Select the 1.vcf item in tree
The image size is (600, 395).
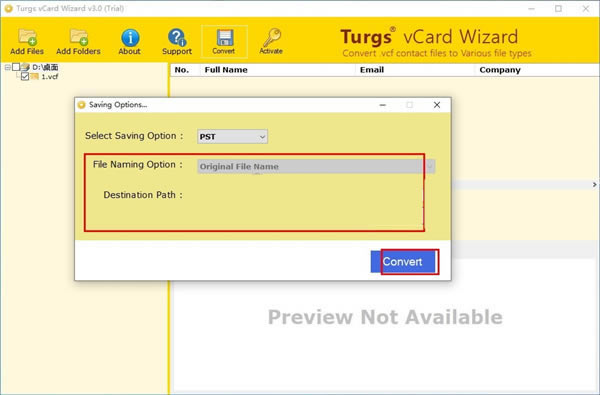pos(49,77)
